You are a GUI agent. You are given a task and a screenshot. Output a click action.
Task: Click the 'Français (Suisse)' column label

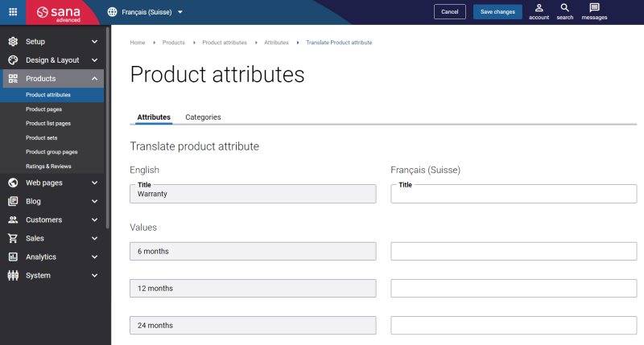coord(426,170)
